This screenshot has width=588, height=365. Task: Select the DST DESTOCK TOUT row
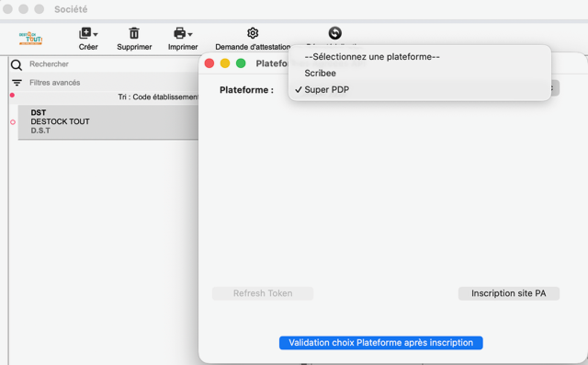coord(108,122)
